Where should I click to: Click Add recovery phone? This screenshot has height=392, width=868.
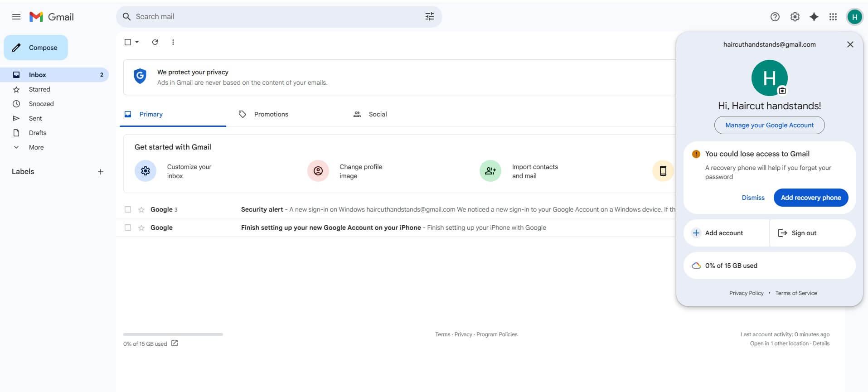pyautogui.click(x=811, y=198)
